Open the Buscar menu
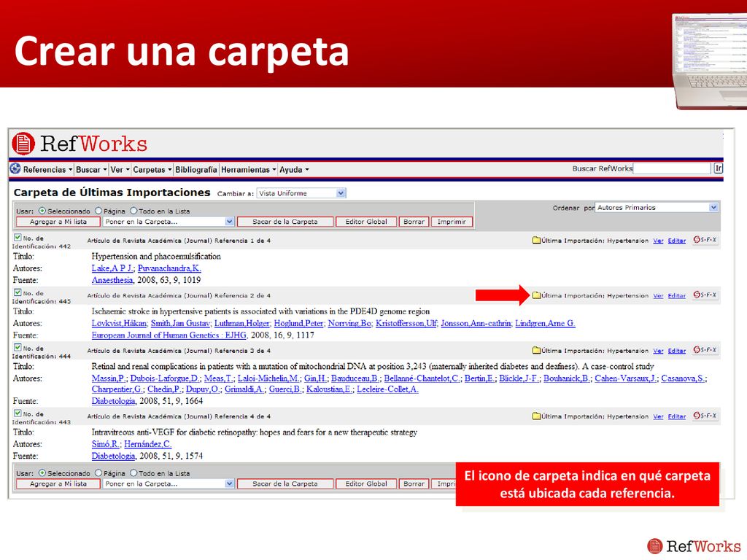747x560 pixels. pos(91,169)
